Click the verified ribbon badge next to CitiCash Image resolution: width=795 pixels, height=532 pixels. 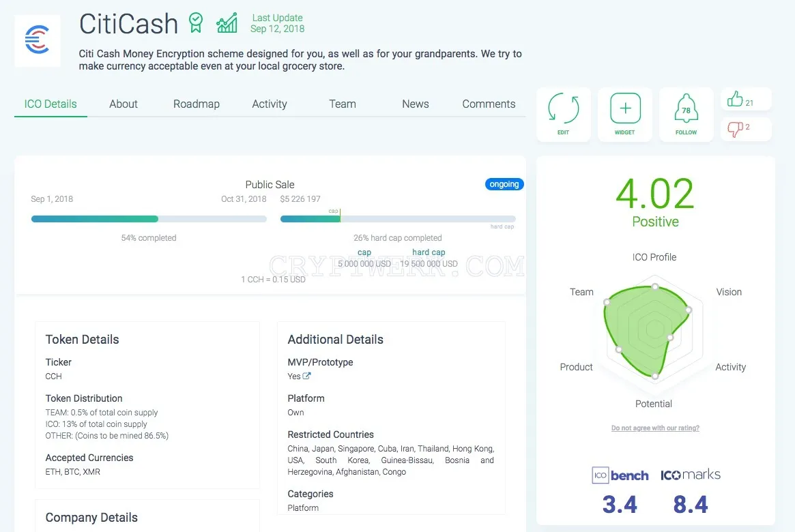coord(196,23)
